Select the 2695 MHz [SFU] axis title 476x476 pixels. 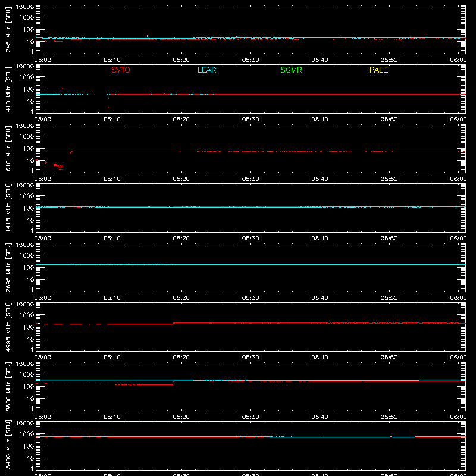click(8, 267)
